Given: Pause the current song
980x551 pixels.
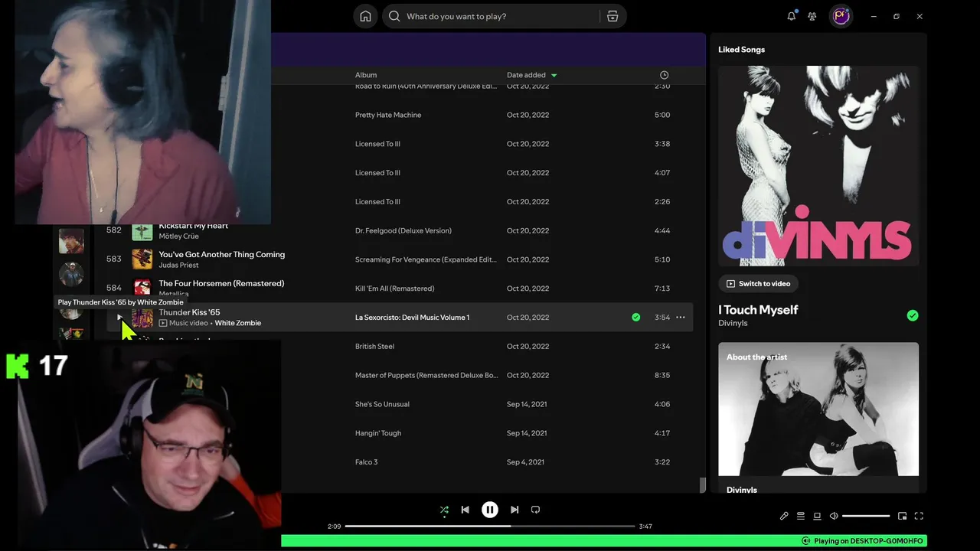Looking at the screenshot, I should pos(490,510).
